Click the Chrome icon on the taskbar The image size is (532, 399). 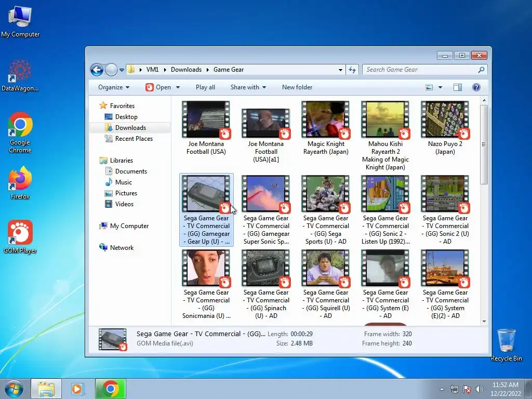coord(111,389)
